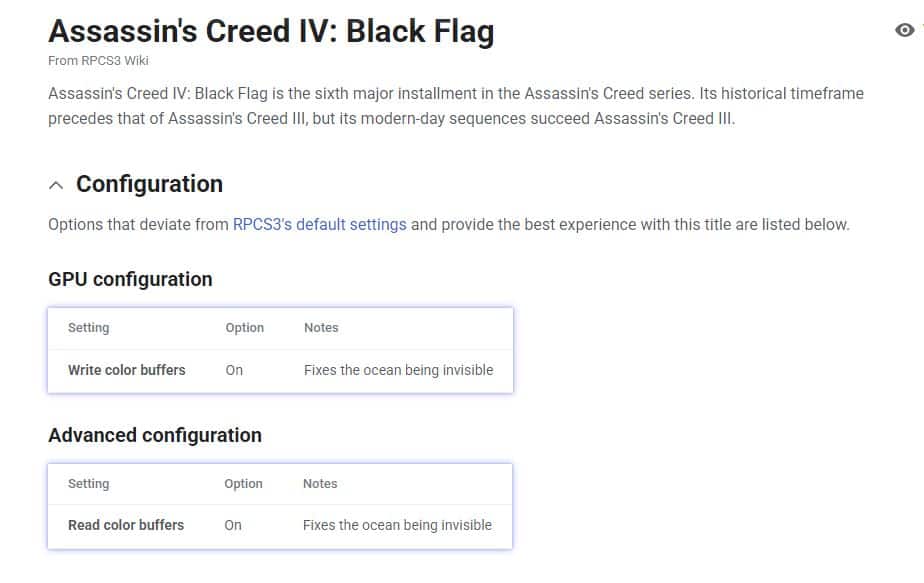Open RPCS3's default settings link
The height and width of the screenshot is (583, 924).
(x=319, y=225)
